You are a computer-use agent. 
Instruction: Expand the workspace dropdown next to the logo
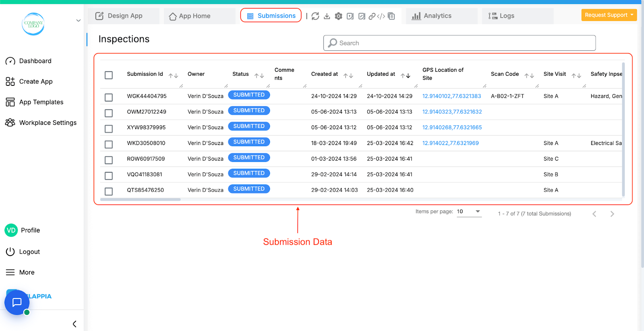[78, 21]
